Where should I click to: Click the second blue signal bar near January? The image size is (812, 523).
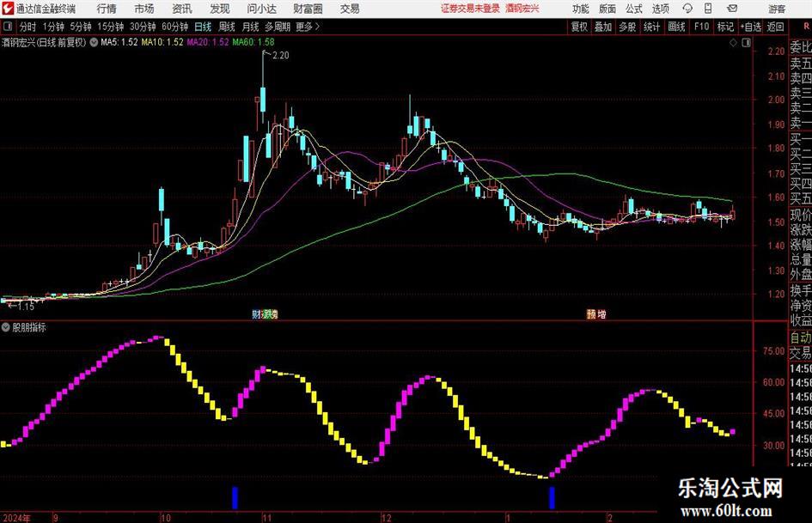[552, 497]
